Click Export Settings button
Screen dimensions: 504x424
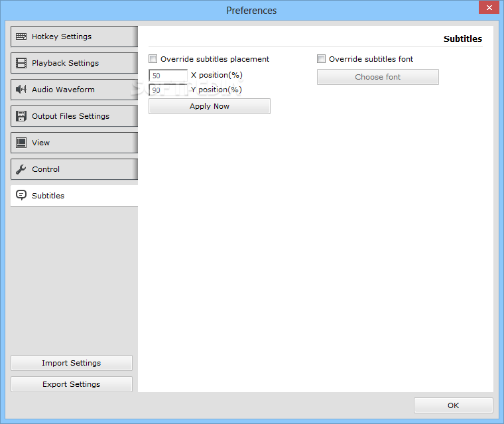pyautogui.click(x=72, y=384)
